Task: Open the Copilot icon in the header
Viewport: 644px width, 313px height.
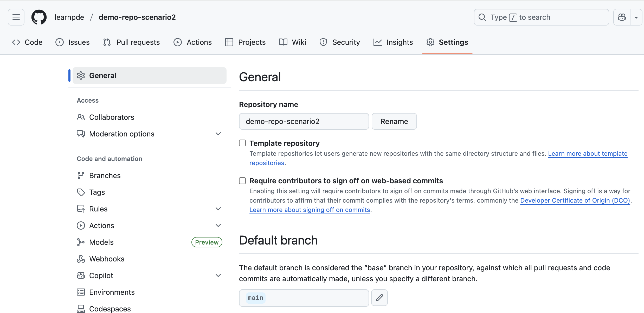Action: [622, 17]
